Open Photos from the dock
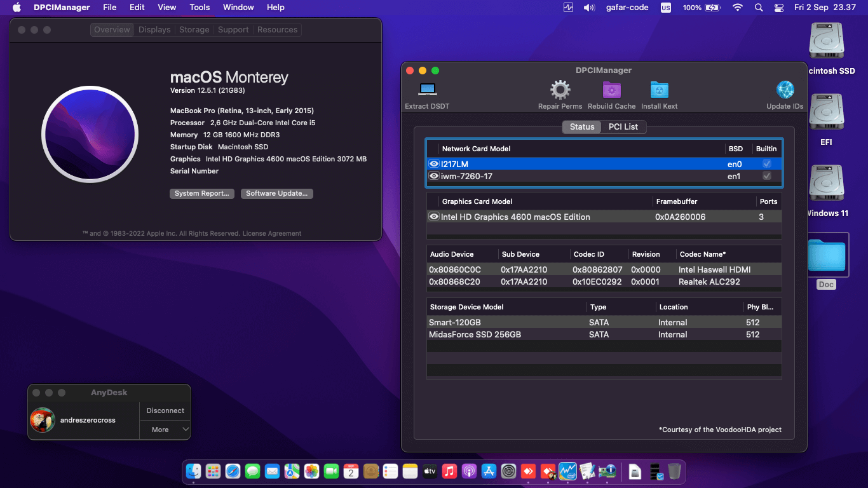The width and height of the screenshot is (868, 488). point(311,471)
